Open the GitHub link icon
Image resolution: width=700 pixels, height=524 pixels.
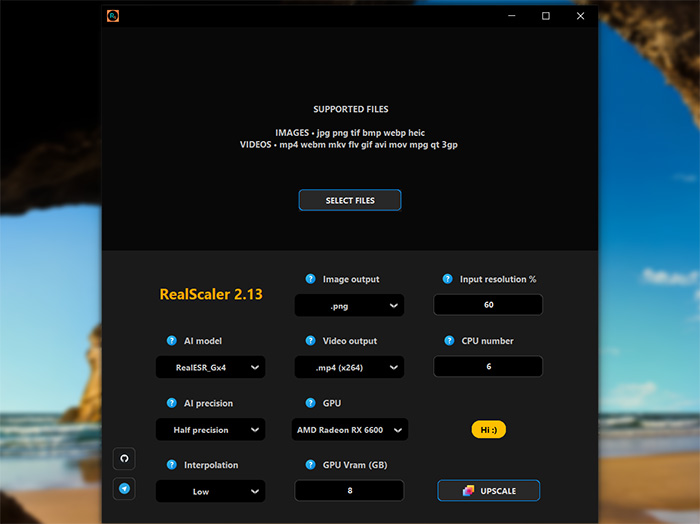125,459
